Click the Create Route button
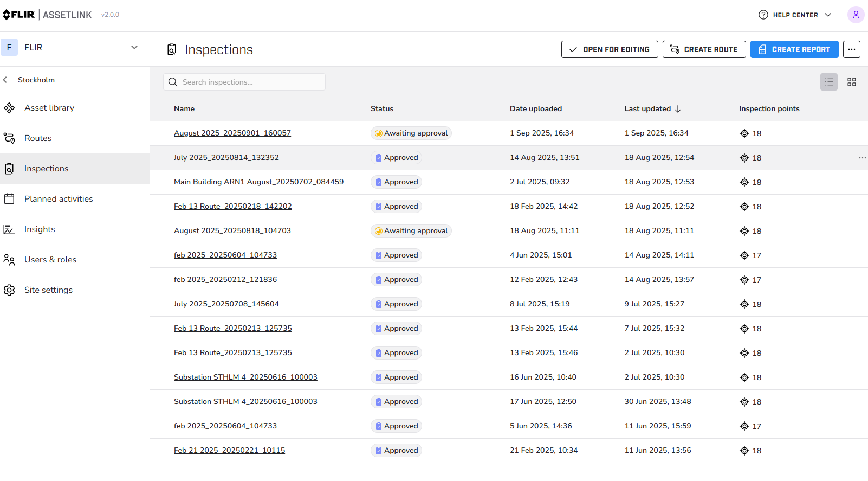 704,49
